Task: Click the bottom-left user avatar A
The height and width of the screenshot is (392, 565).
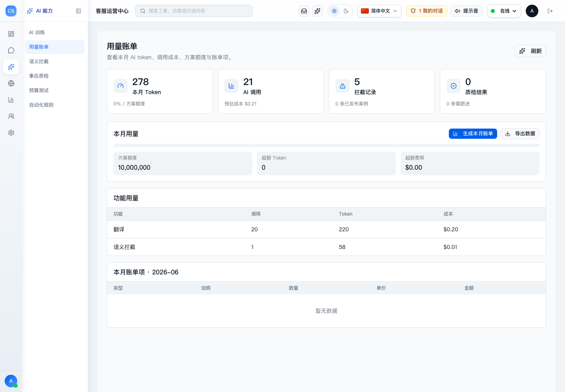Action: tap(11, 381)
